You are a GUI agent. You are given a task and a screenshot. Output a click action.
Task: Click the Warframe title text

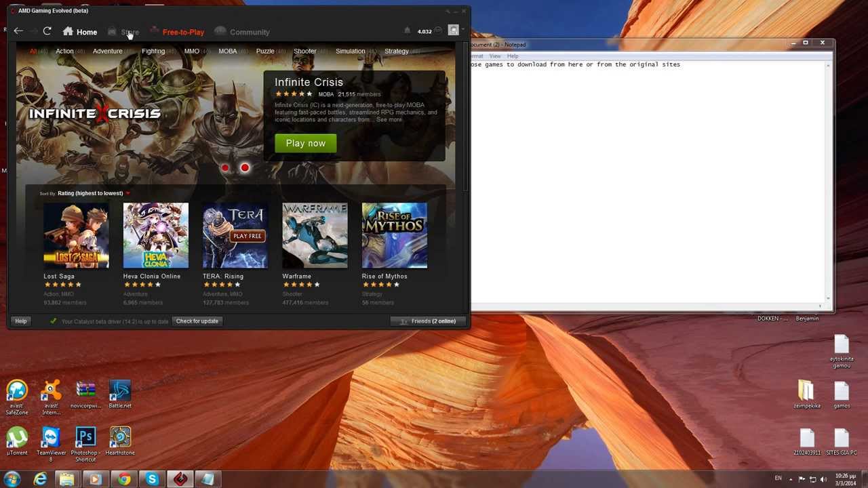click(297, 277)
